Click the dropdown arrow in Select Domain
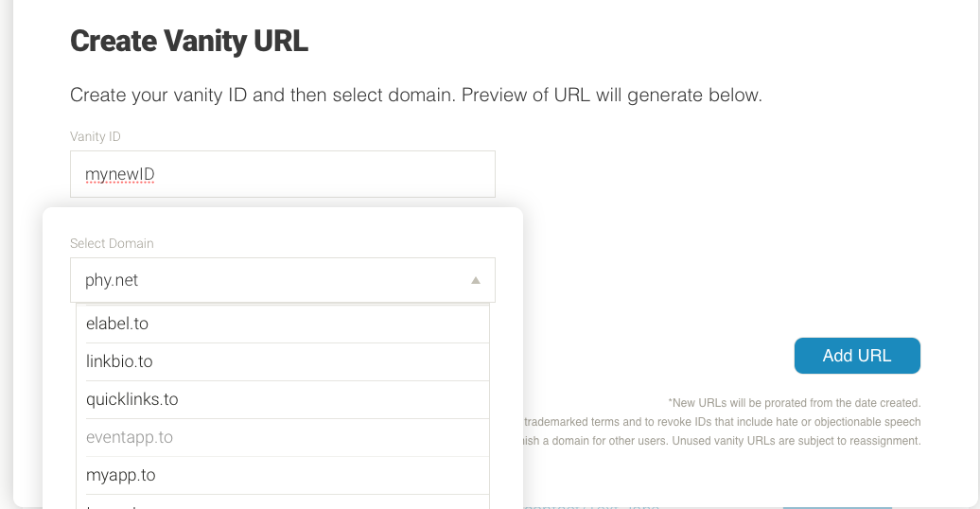The image size is (980, 509). 476,281
